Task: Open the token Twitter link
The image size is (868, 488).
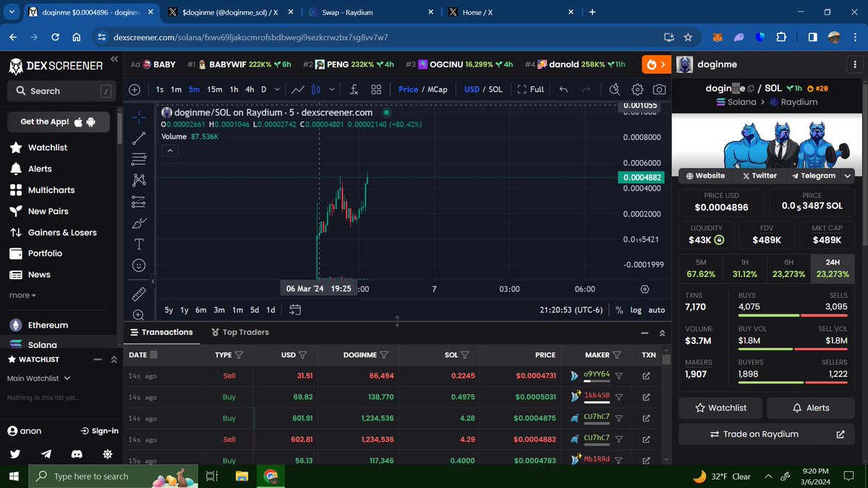Action: point(759,176)
